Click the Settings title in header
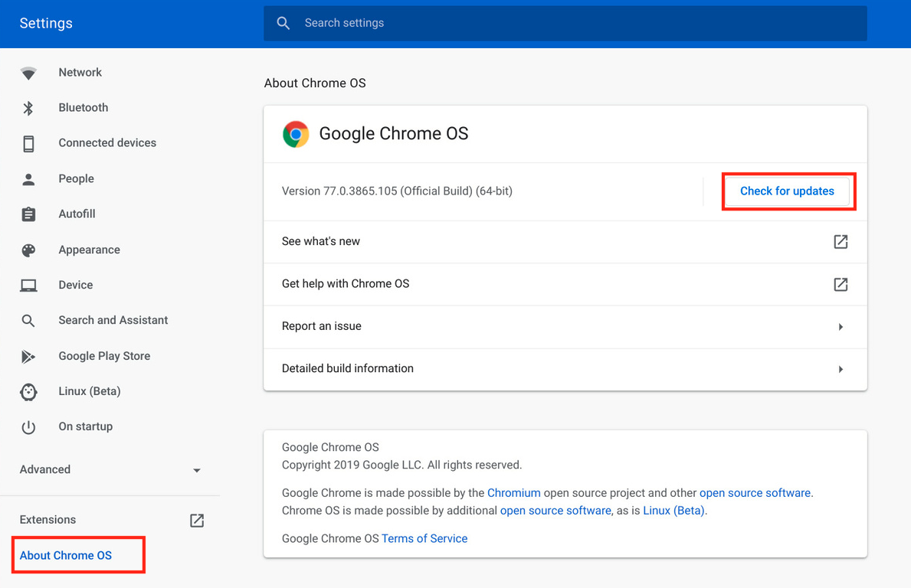The width and height of the screenshot is (911, 588). [x=46, y=23]
